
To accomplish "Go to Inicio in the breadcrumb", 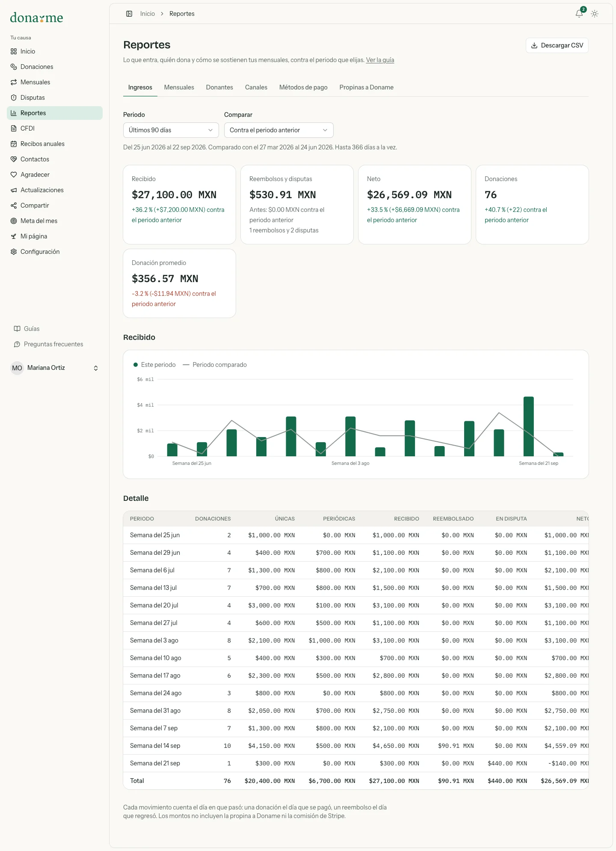I will click(148, 14).
